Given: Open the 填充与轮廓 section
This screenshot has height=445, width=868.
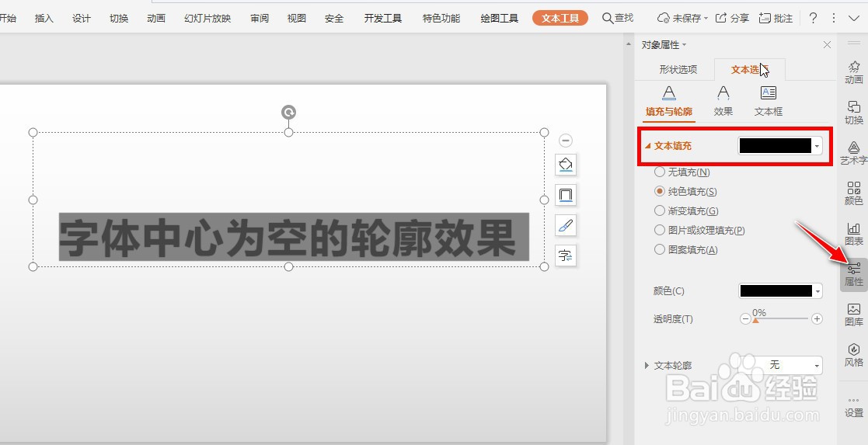Looking at the screenshot, I should [x=669, y=101].
